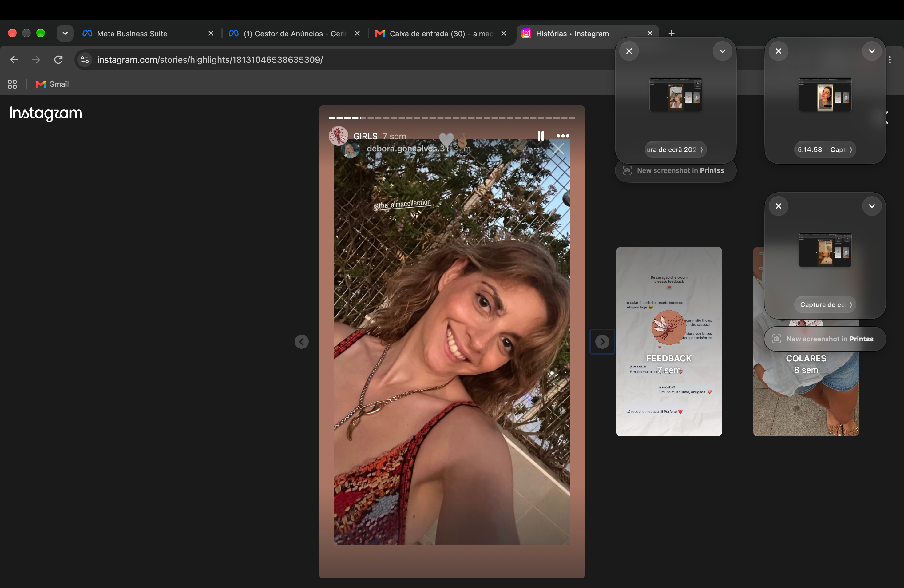
Task: Click the @the_almacollection mention tag
Action: point(402,205)
